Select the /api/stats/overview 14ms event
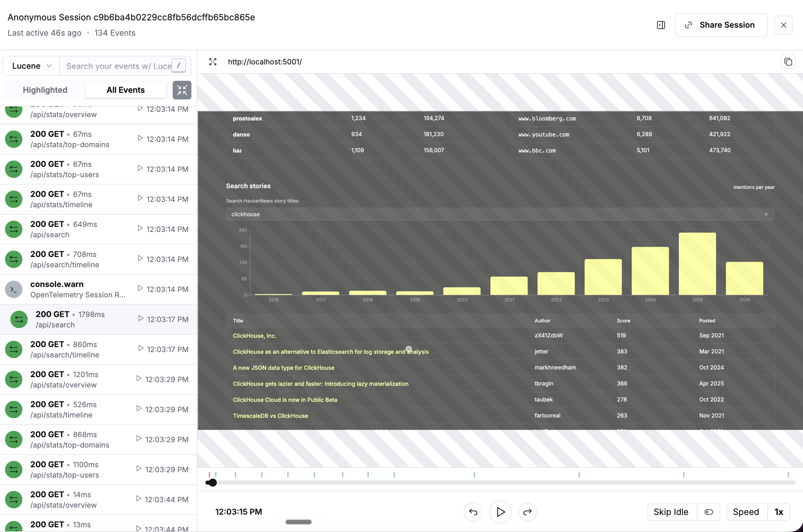 [x=99, y=499]
